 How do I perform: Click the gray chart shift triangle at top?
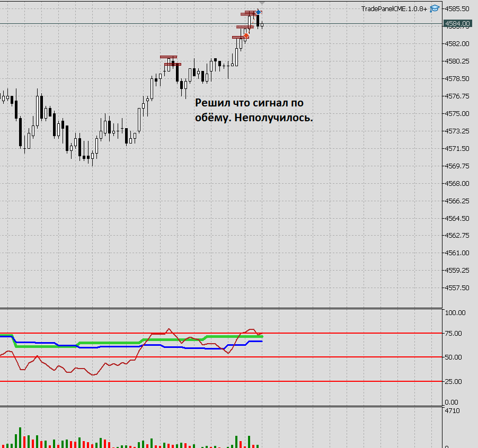tap(262, 3)
